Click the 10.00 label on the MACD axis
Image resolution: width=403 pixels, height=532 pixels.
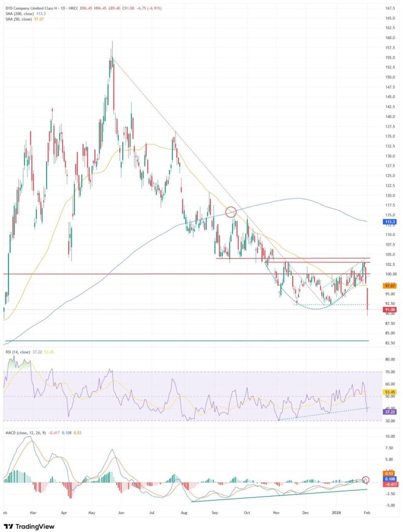391,436
